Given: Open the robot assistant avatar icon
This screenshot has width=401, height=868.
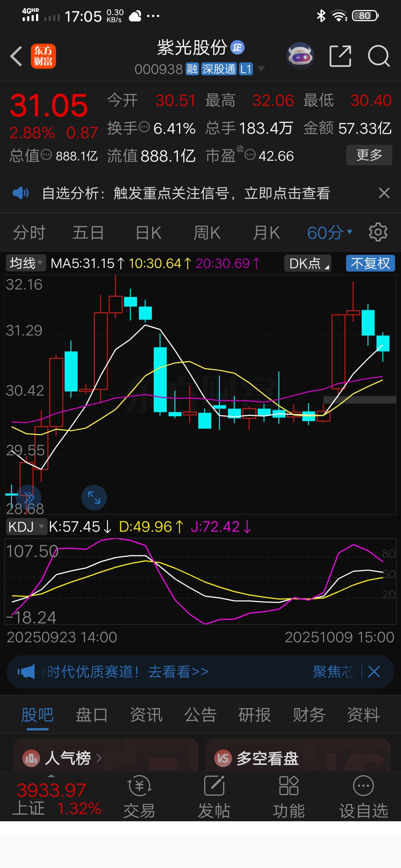Looking at the screenshot, I should tap(300, 56).
